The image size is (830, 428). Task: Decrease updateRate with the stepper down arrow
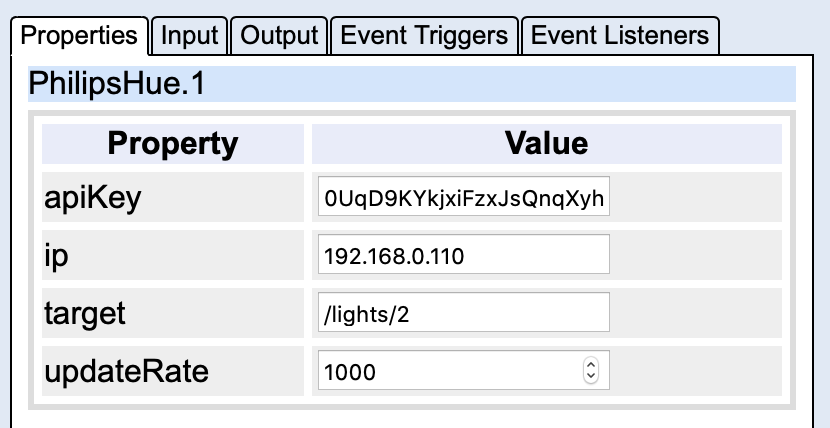pyautogui.click(x=591, y=376)
